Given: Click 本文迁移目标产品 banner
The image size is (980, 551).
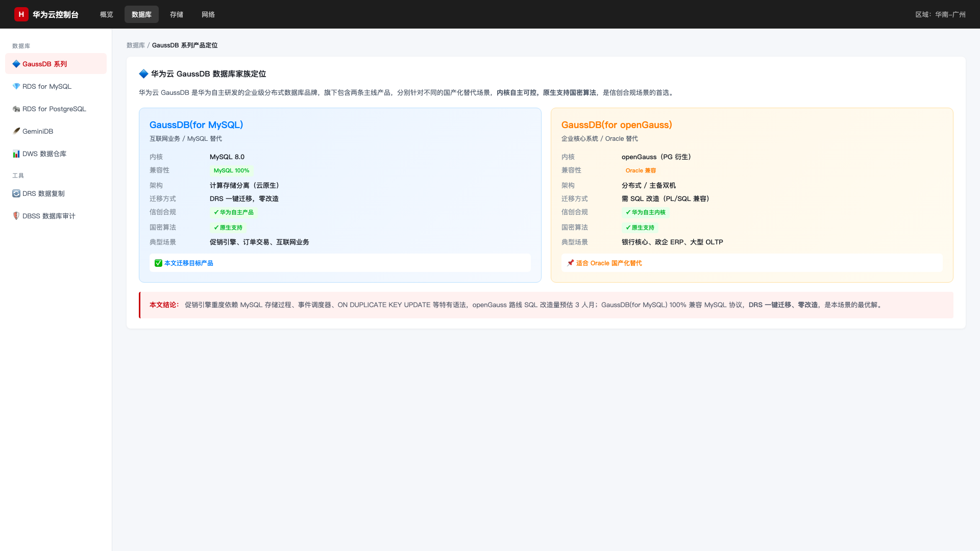Looking at the screenshot, I should (340, 263).
